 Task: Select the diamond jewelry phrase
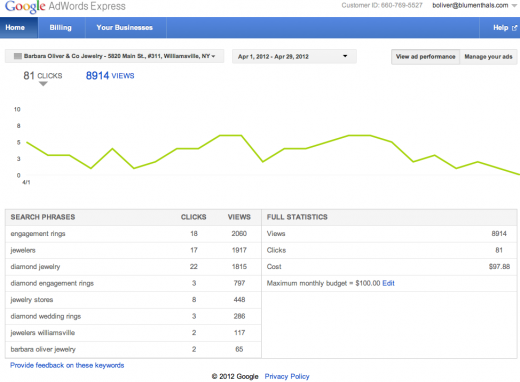pyautogui.click(x=35, y=267)
